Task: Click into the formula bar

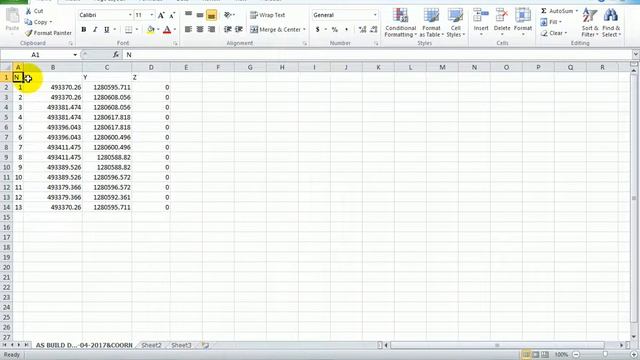Action: [378, 55]
